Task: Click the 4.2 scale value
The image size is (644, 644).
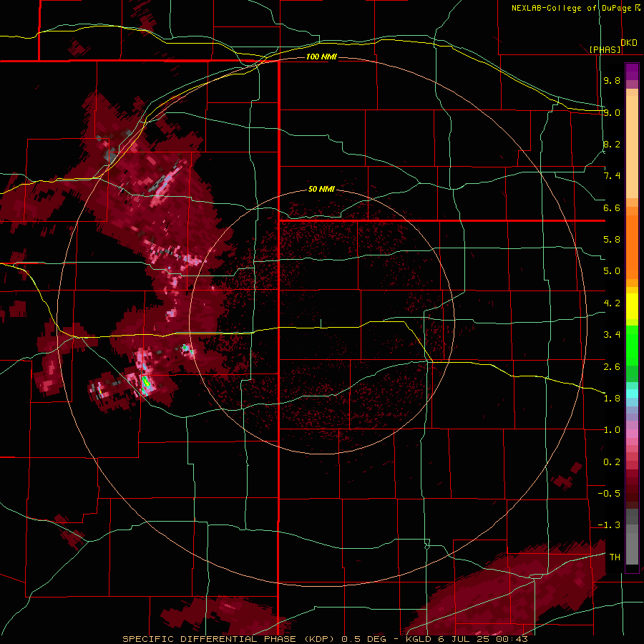Action: (x=612, y=303)
